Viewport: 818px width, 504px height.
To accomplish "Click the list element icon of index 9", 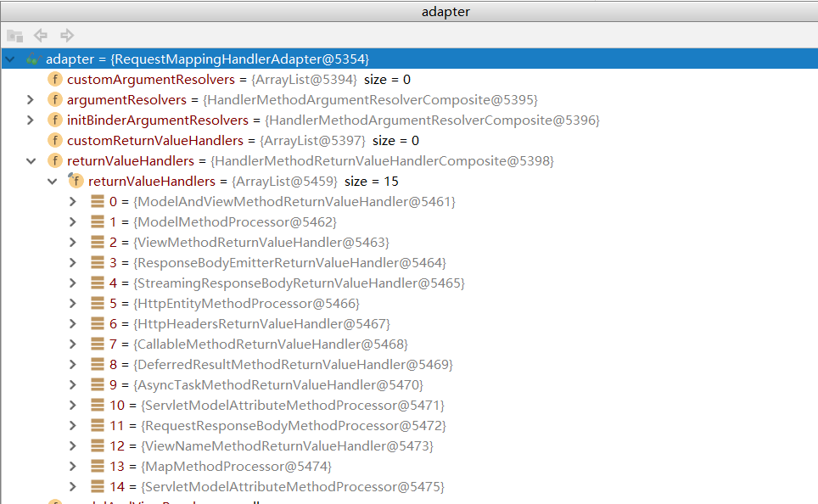I will 98,384.
